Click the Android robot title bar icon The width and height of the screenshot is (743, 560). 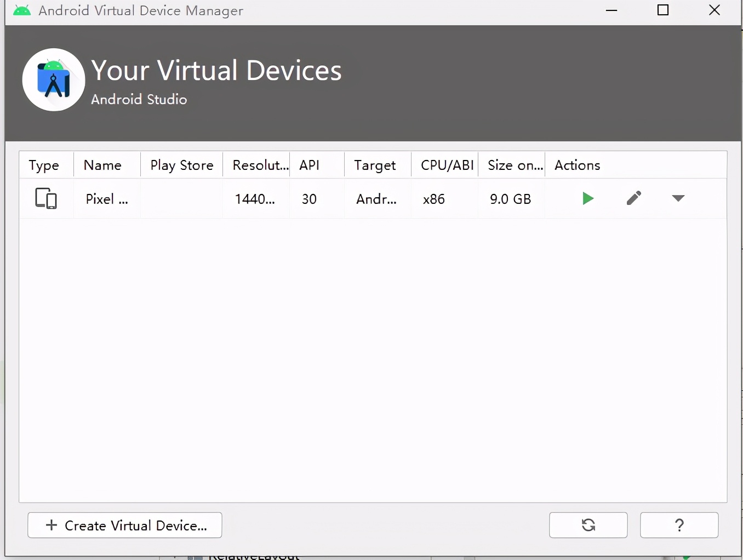[x=21, y=10]
